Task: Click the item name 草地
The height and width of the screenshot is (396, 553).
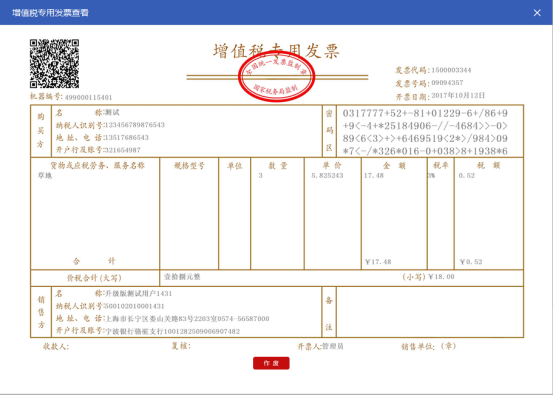Action: click(x=45, y=176)
